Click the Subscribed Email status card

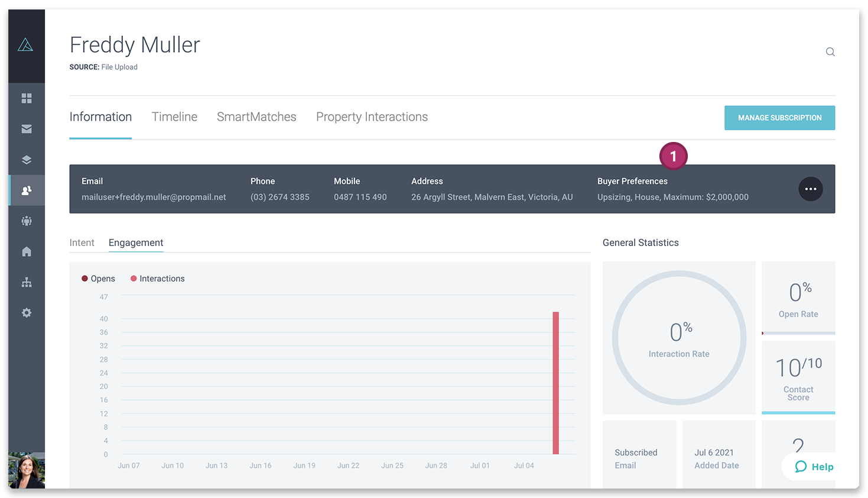point(639,454)
